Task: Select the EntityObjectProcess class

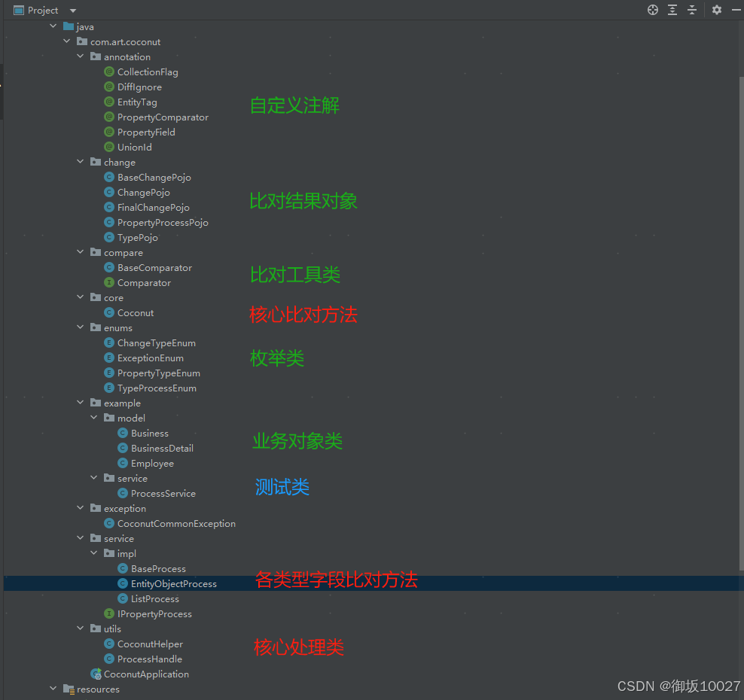Action: (x=174, y=584)
